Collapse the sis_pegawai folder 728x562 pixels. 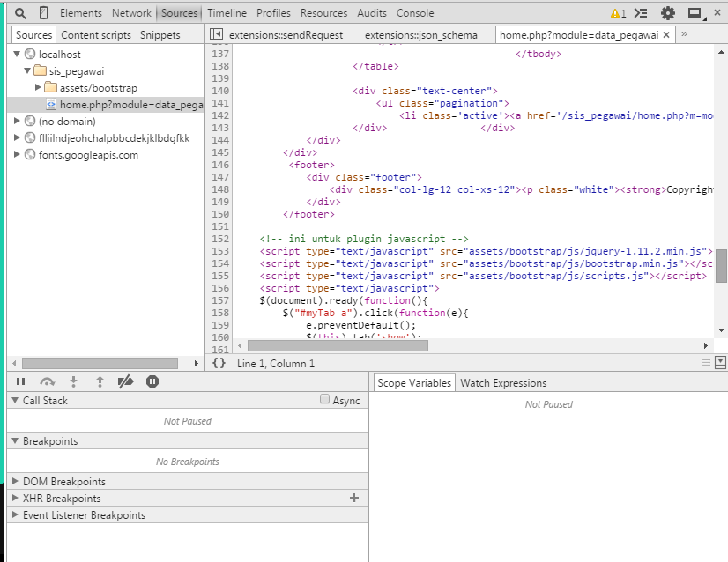(27, 71)
